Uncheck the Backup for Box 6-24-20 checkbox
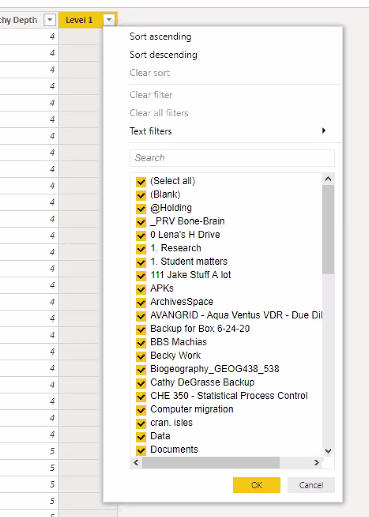The height and width of the screenshot is (517, 369). tap(141, 329)
